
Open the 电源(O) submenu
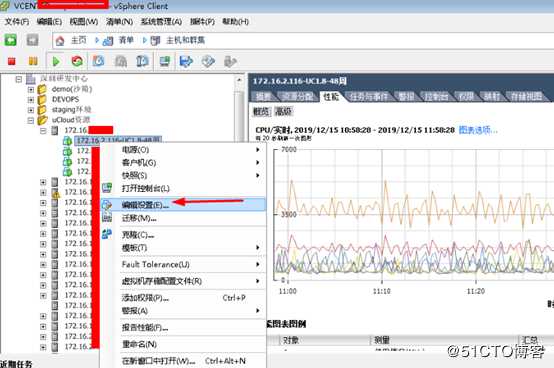tap(183, 150)
